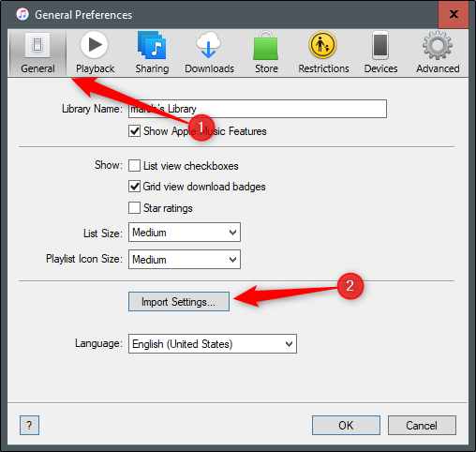Dismiss dialog with Cancel button
Viewport: 476px width, 452px height.
coord(422,426)
